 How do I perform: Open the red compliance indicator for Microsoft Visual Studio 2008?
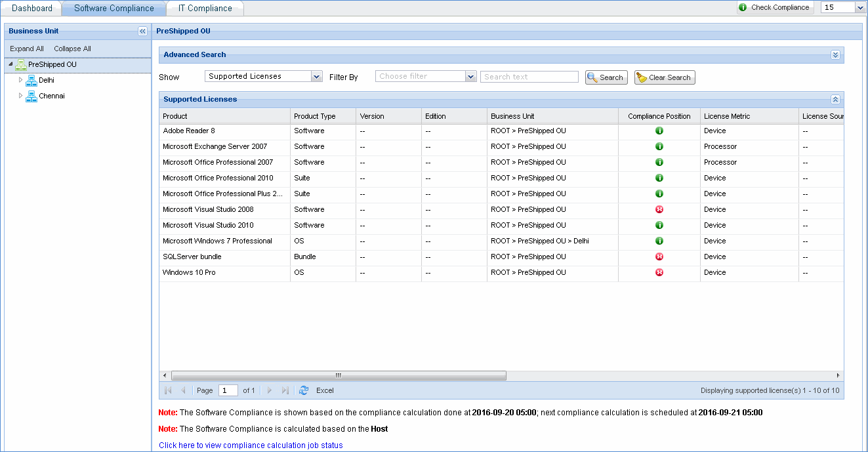click(x=659, y=209)
